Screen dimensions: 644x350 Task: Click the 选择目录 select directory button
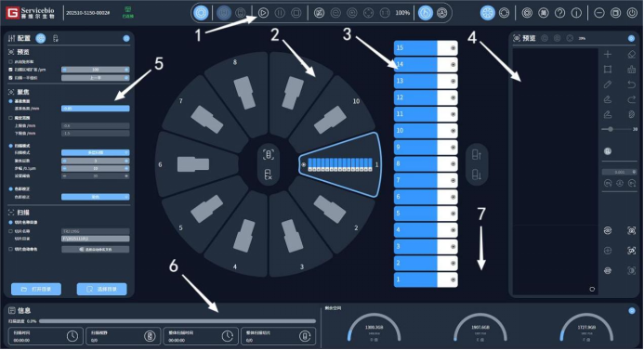(x=102, y=290)
